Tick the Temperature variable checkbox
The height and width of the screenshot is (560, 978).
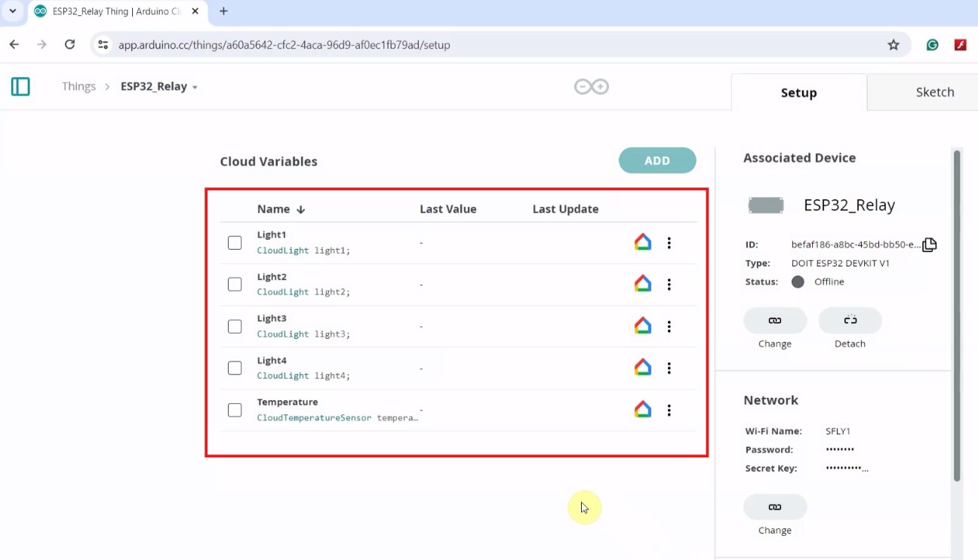tap(235, 410)
